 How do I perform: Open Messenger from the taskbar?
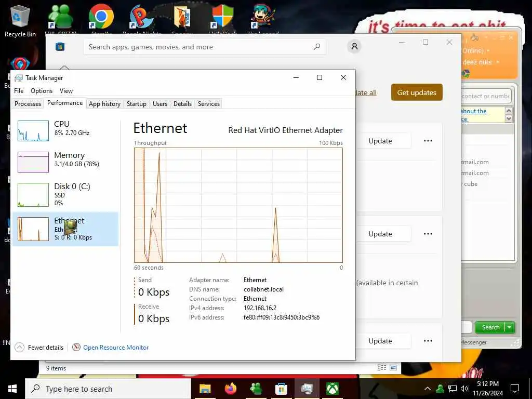click(256, 389)
